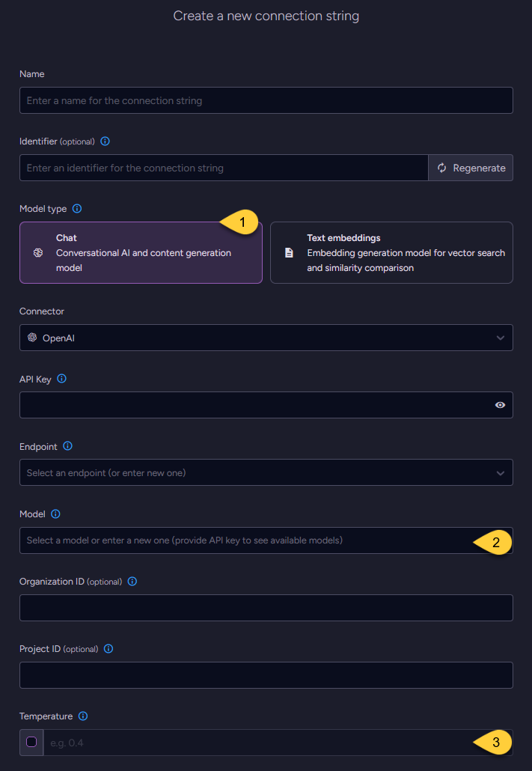Open the Connector dropdown
The image size is (532, 771).
point(266,338)
